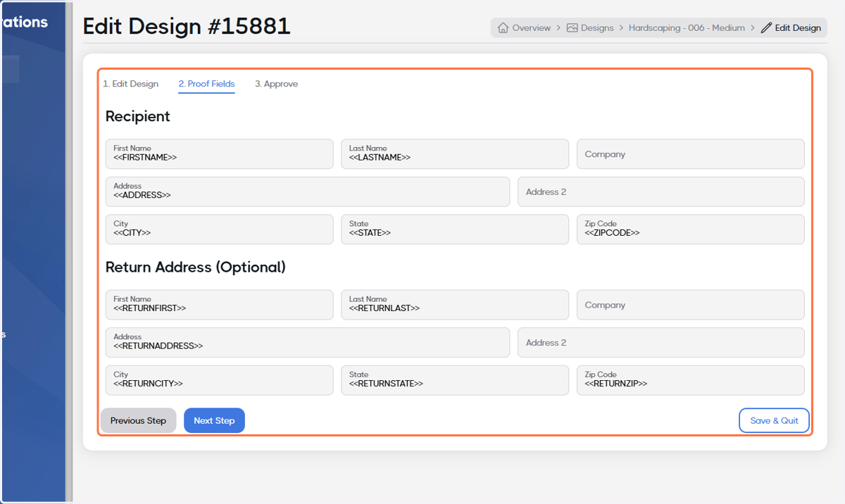Switch to 2. Proof Fields step tab
Viewport: 845px width, 504px height.
(206, 84)
